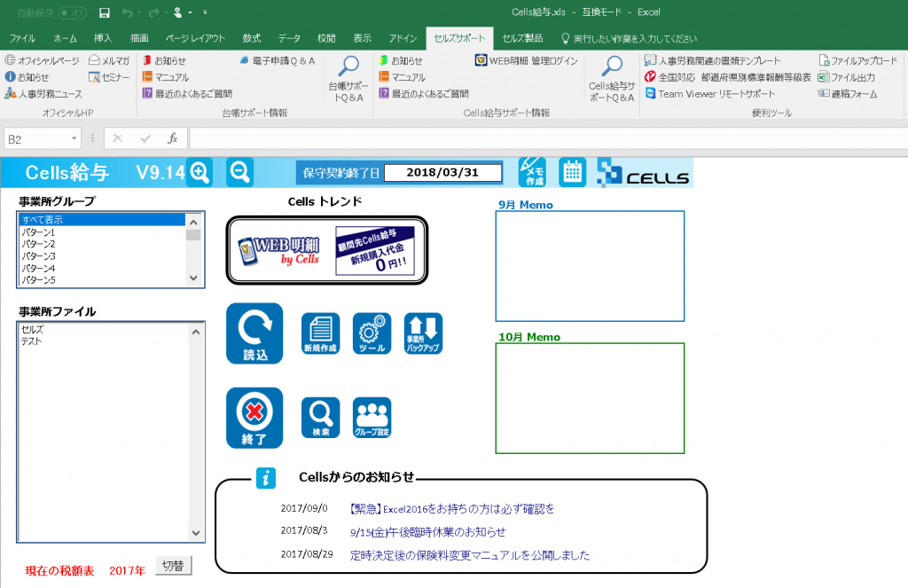
Task: Switch to the ページレイアウト tab
Action: tap(195, 38)
